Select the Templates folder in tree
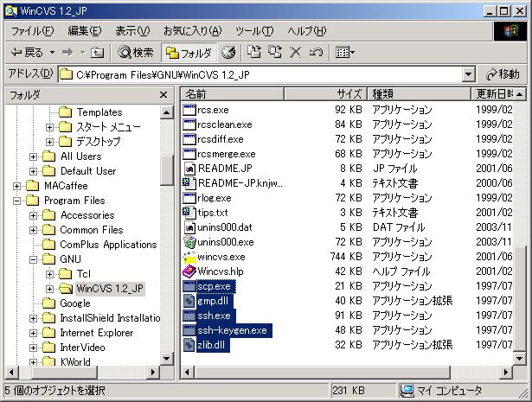Viewport: 532px width, 402px height. (x=90, y=112)
